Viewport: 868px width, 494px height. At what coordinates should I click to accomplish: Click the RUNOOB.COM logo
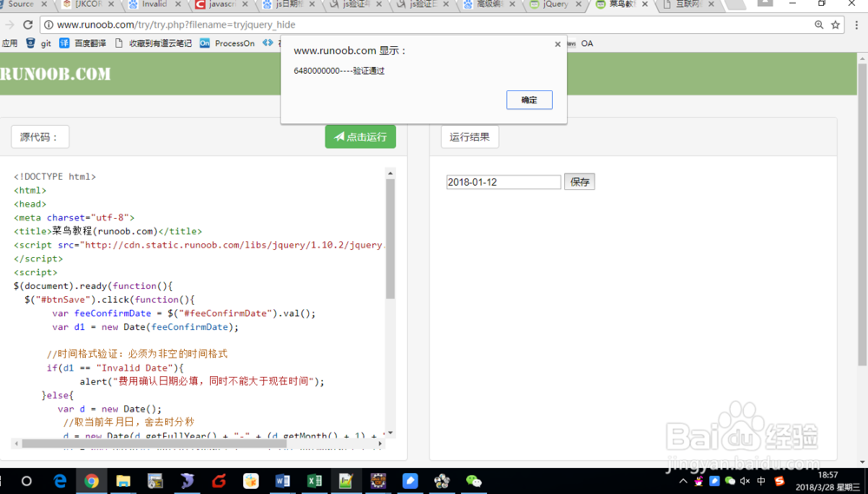pos(56,74)
